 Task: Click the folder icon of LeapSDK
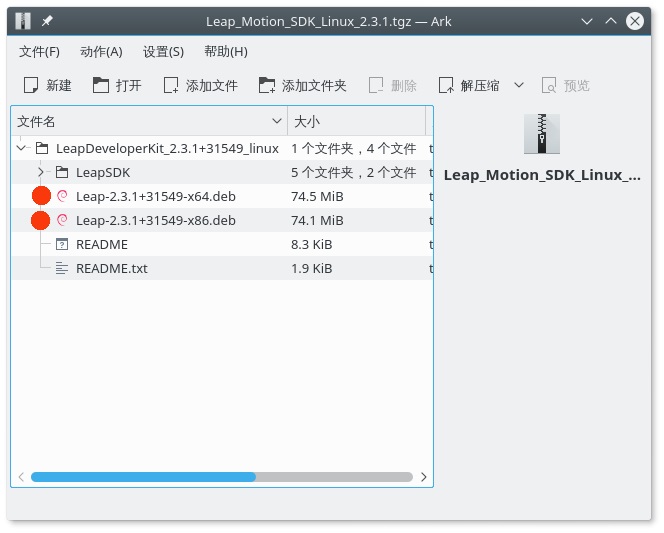tap(62, 172)
